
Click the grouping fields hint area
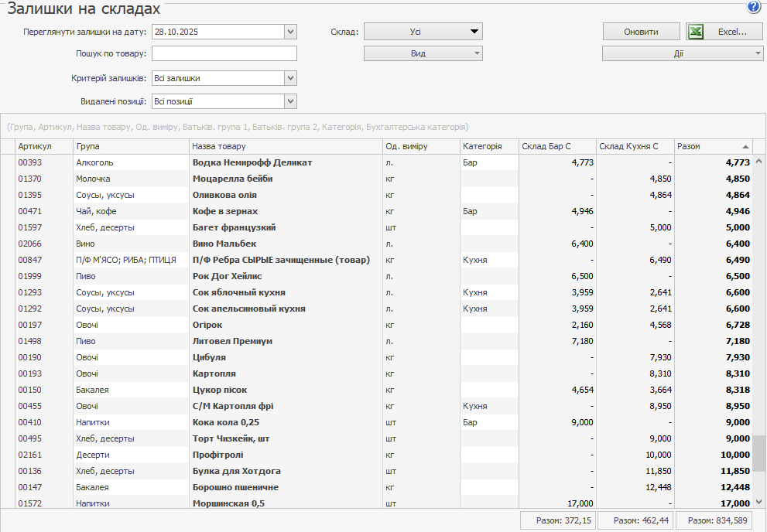point(237,127)
